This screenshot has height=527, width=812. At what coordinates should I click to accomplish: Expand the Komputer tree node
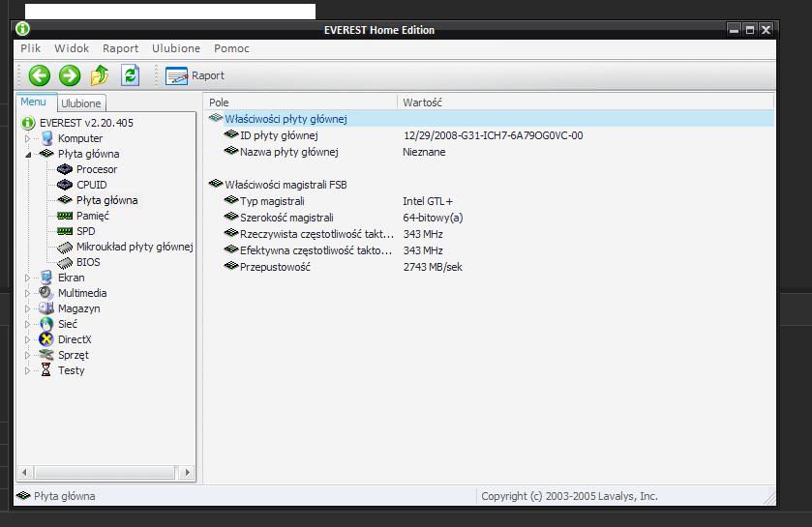click(x=27, y=138)
